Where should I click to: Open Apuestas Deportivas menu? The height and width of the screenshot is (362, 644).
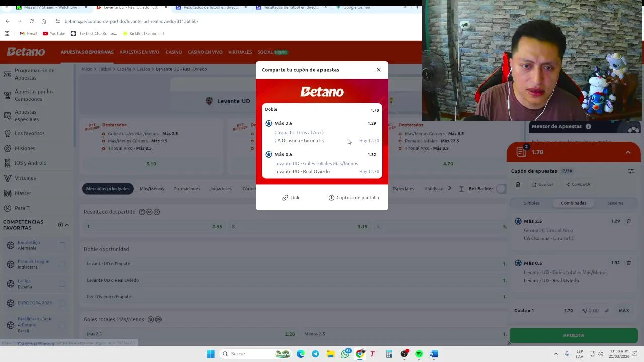[87, 52]
